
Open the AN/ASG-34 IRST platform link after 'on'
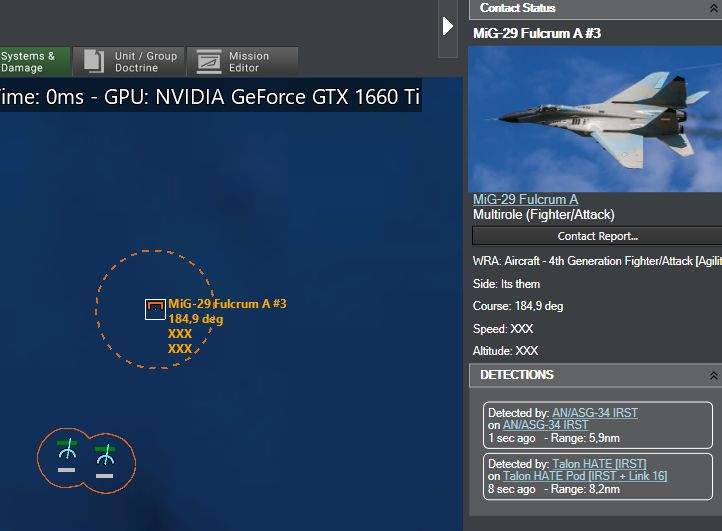(546, 425)
